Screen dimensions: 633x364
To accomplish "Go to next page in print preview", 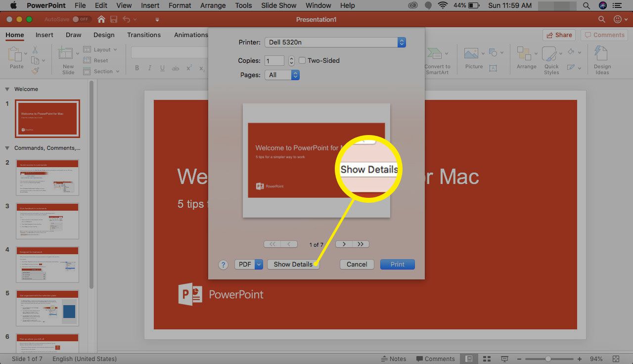I will point(344,244).
